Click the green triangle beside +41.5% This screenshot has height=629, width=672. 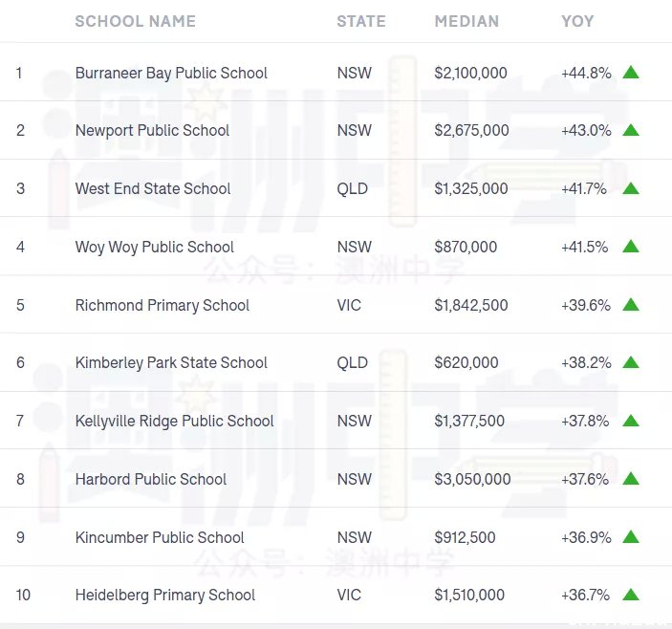631,247
